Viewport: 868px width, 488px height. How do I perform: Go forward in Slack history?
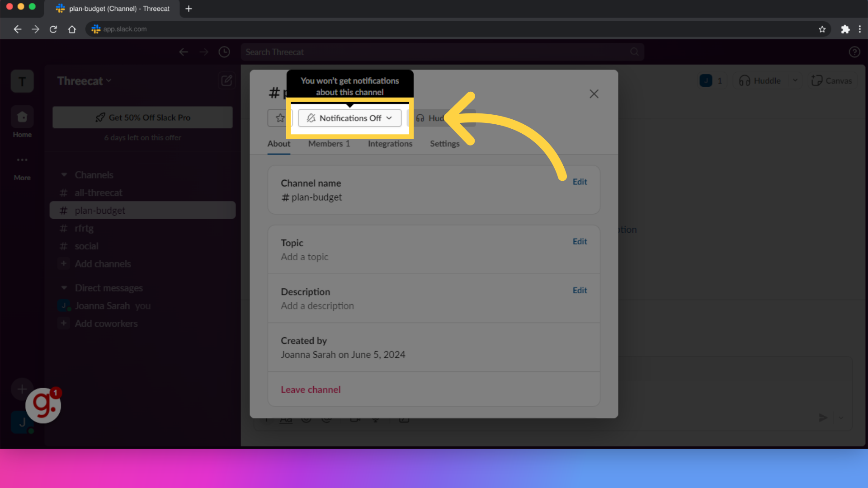pyautogui.click(x=204, y=52)
